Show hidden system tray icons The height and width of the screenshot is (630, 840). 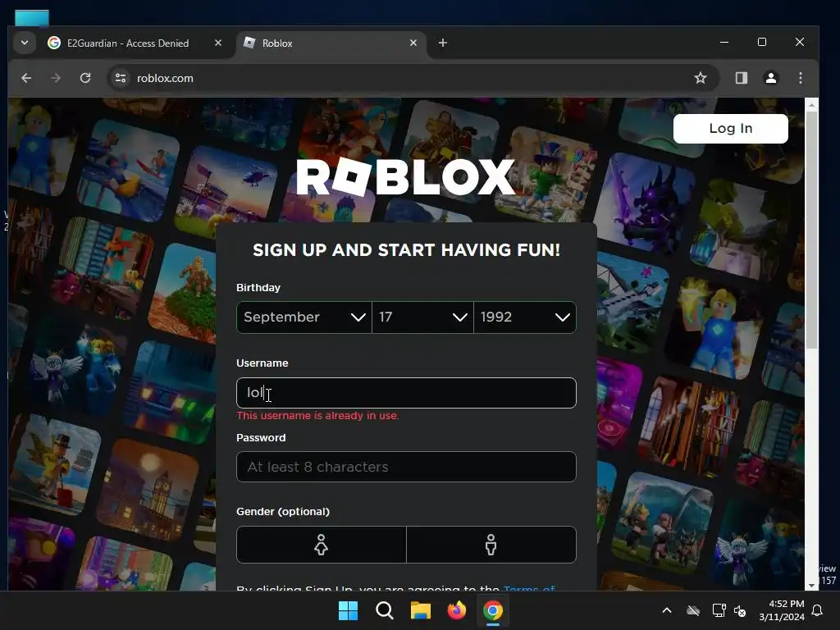(667, 610)
